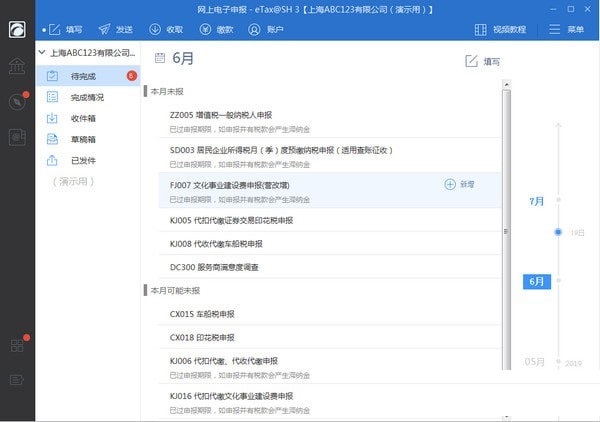Select 7月 on the timeline
This screenshot has height=422, width=600.
pyautogui.click(x=536, y=201)
